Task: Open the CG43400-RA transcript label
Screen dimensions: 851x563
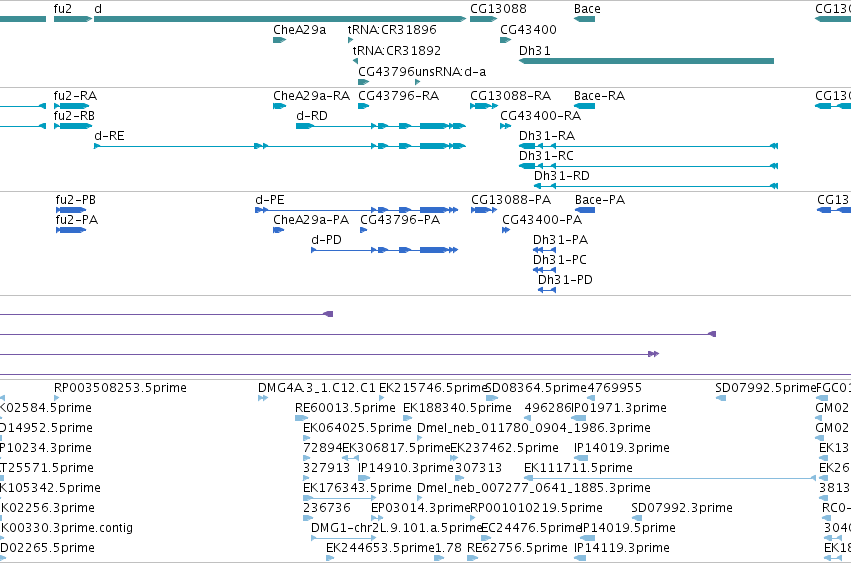Action: coord(541,116)
